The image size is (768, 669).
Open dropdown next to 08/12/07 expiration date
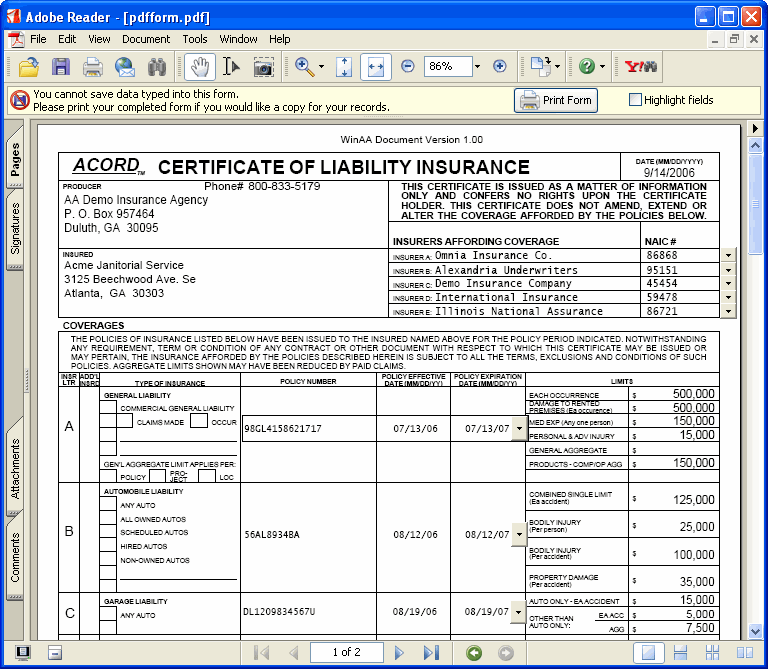tap(519, 534)
